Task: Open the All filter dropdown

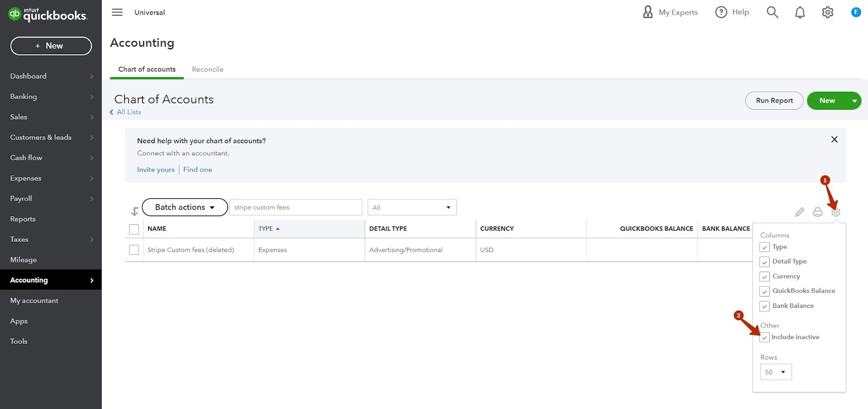Action: pos(412,207)
